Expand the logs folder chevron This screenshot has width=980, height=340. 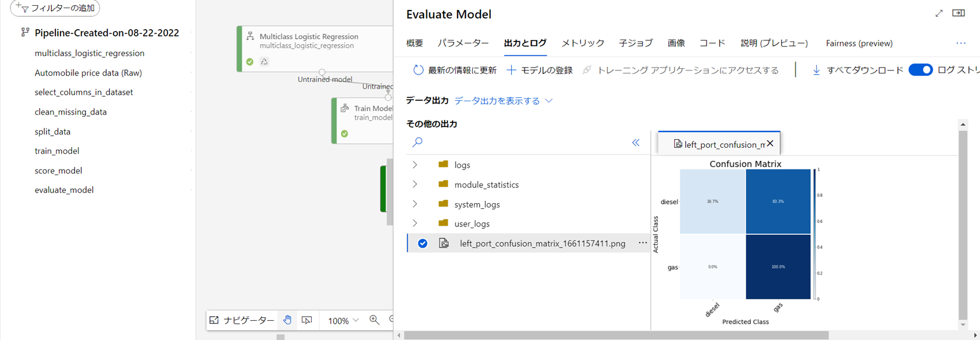pyautogui.click(x=415, y=165)
